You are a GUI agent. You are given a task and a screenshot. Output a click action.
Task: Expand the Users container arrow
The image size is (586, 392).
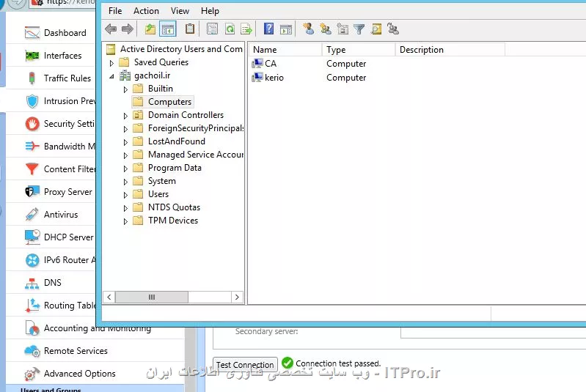coord(125,195)
